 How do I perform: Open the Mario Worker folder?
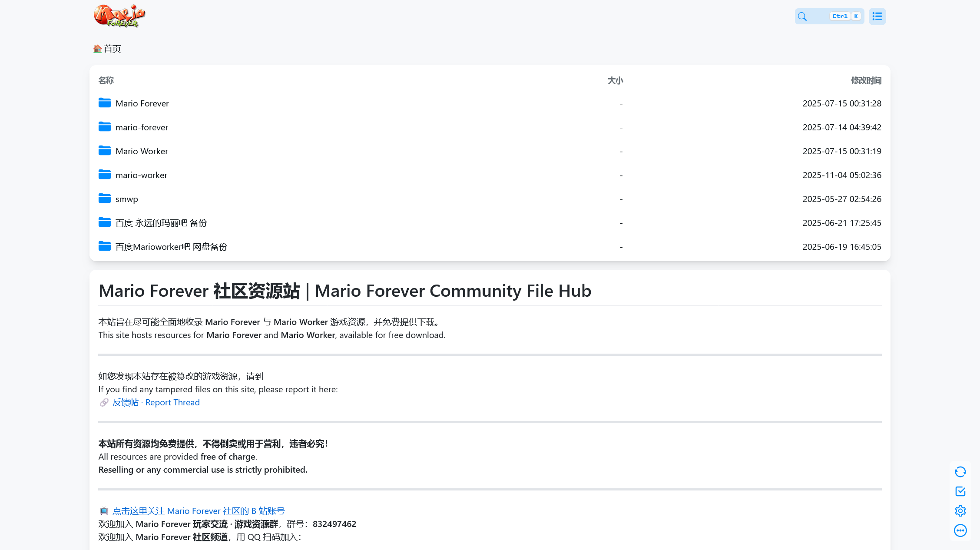tap(142, 151)
